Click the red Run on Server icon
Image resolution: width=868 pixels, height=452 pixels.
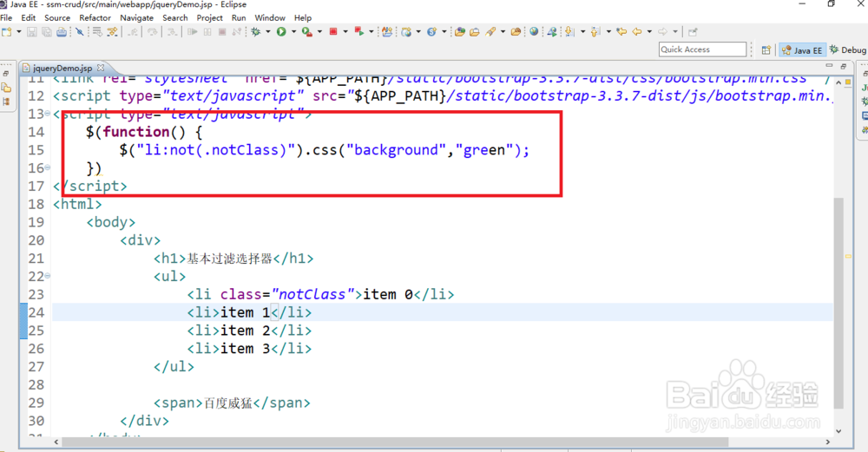(x=358, y=32)
